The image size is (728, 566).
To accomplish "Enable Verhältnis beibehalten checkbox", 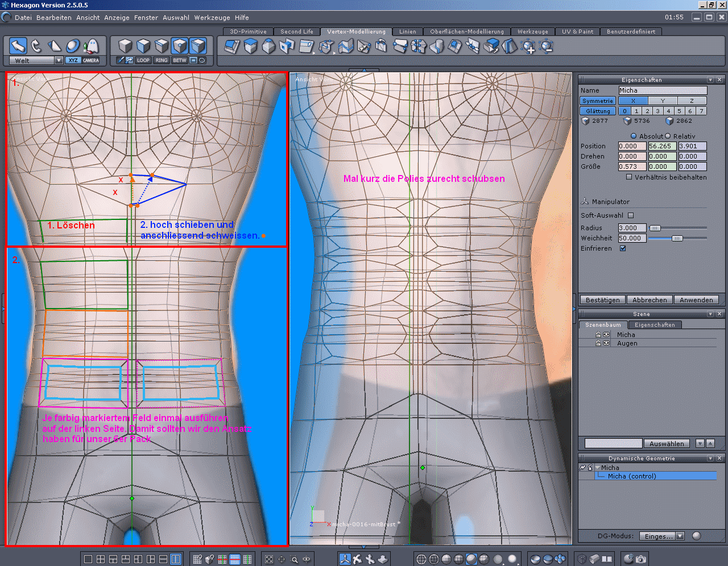I will coord(629,177).
